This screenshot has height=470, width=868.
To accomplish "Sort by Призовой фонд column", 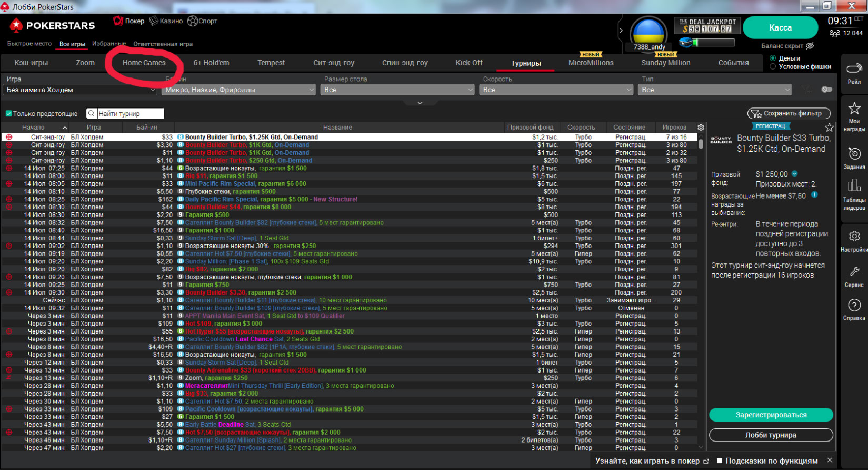I will [x=530, y=128].
